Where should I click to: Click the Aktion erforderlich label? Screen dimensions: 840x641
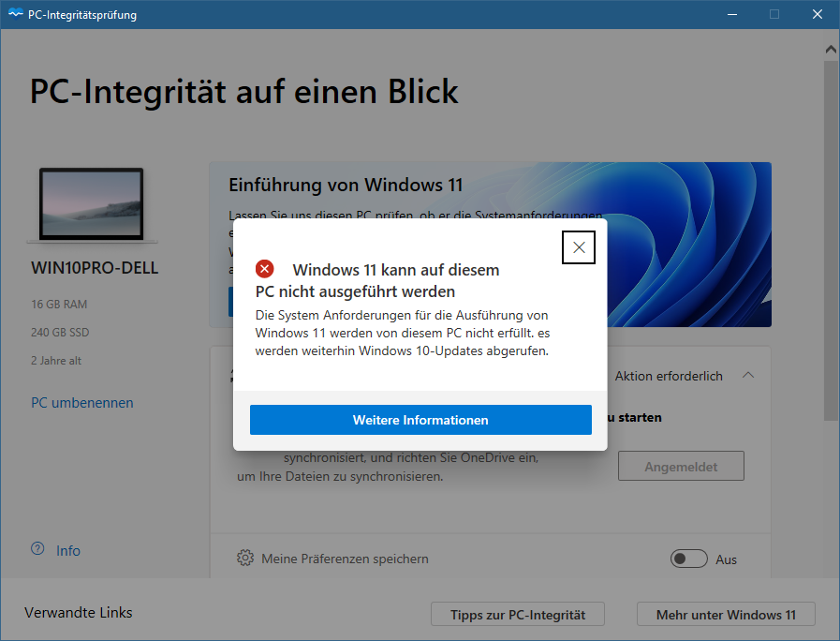(x=669, y=376)
